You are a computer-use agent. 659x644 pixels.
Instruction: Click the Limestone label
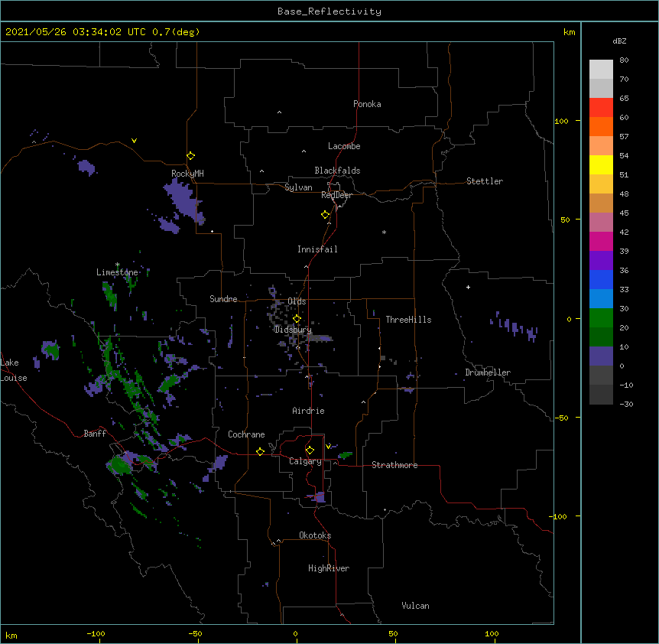(x=117, y=272)
